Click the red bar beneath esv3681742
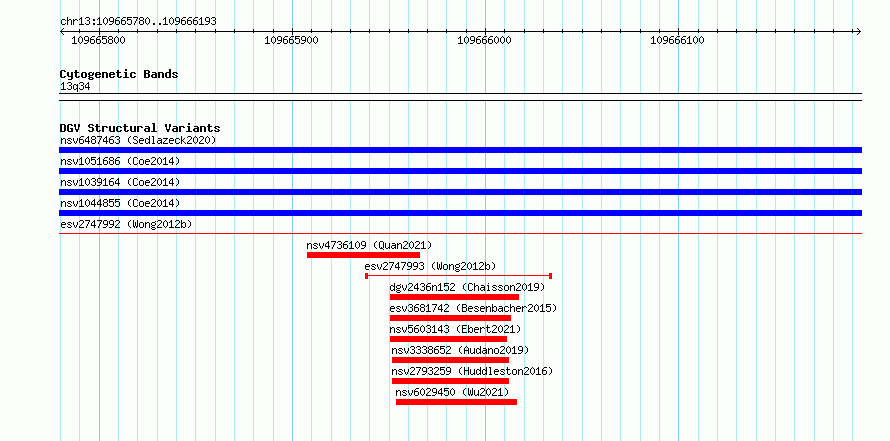The width and height of the screenshot is (890, 441). 450,318
